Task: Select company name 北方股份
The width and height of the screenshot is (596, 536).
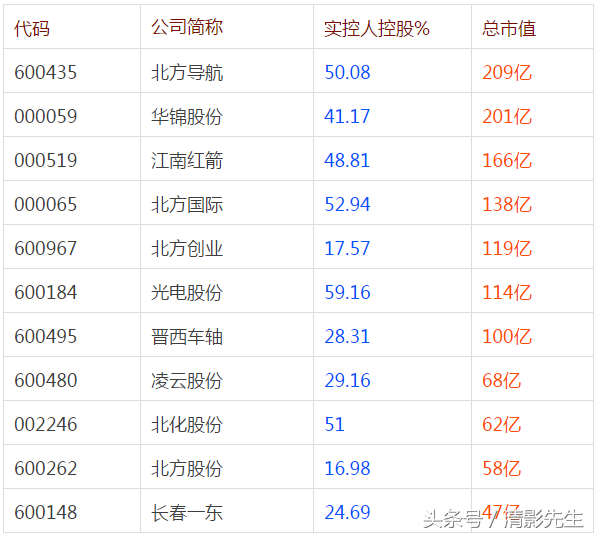Action: 187,468
